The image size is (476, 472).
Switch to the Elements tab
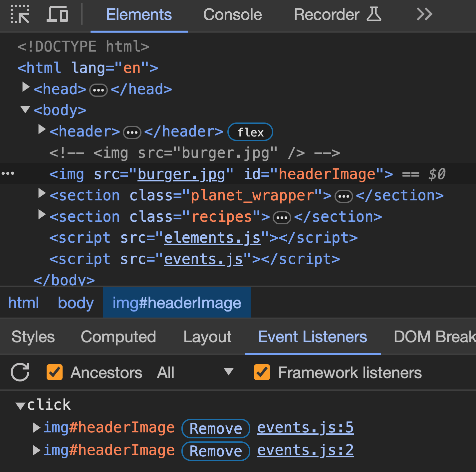(x=139, y=15)
